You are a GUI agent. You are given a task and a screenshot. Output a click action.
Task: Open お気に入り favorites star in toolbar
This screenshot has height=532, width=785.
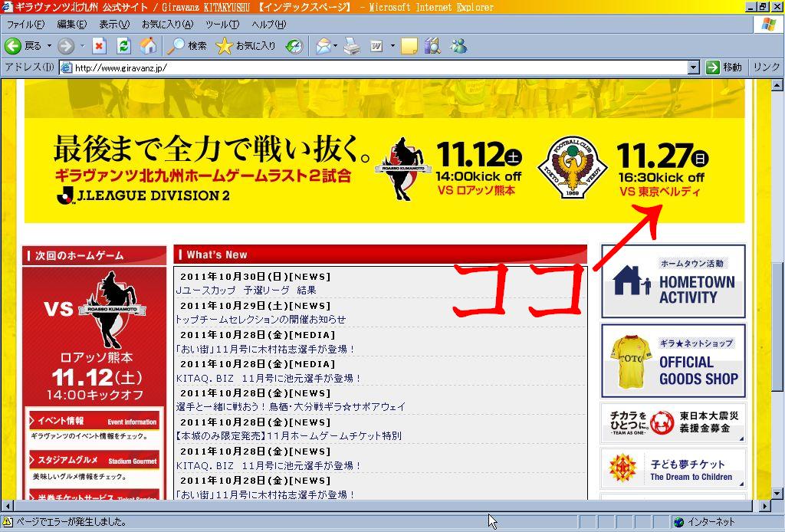[245, 46]
